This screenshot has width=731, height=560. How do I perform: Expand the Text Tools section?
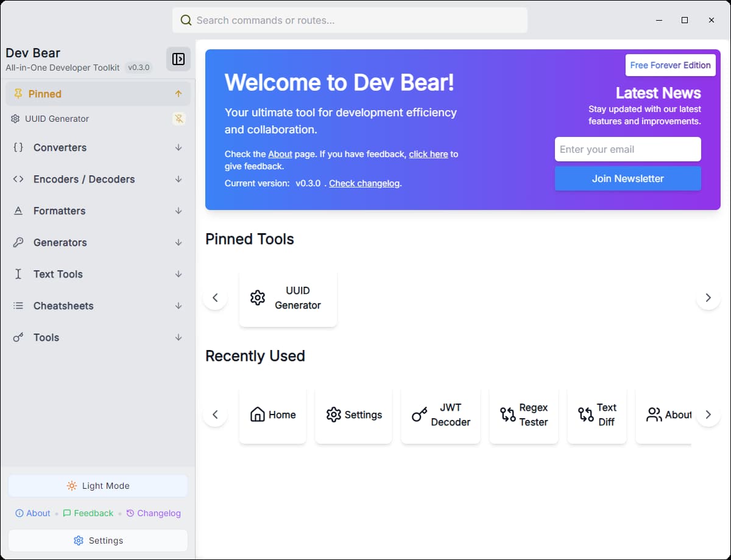coord(57,274)
